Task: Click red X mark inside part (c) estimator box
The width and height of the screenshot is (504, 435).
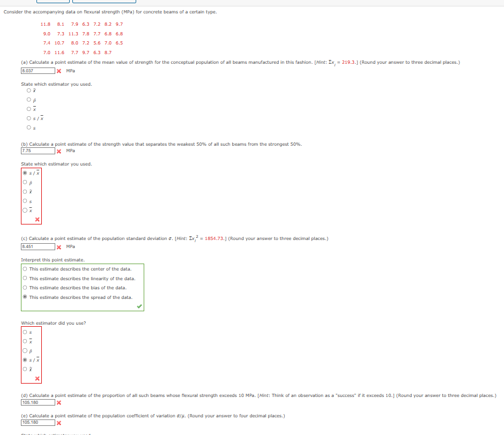Action: (x=38, y=378)
